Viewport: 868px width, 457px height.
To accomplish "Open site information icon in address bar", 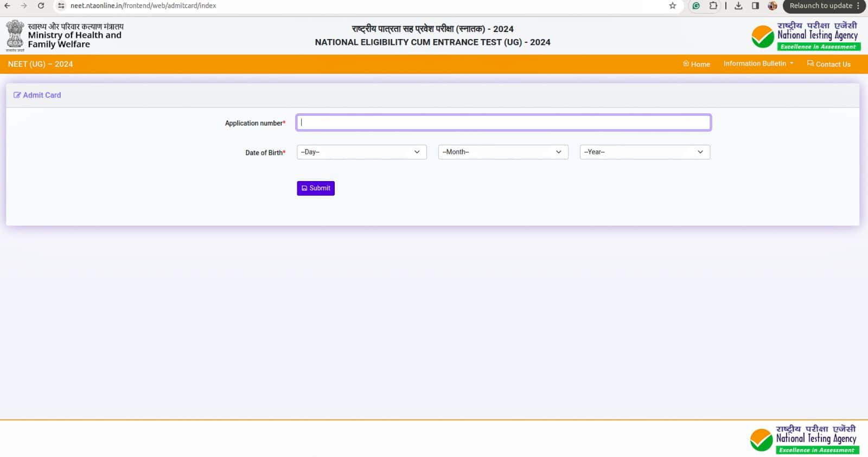I will [61, 5].
